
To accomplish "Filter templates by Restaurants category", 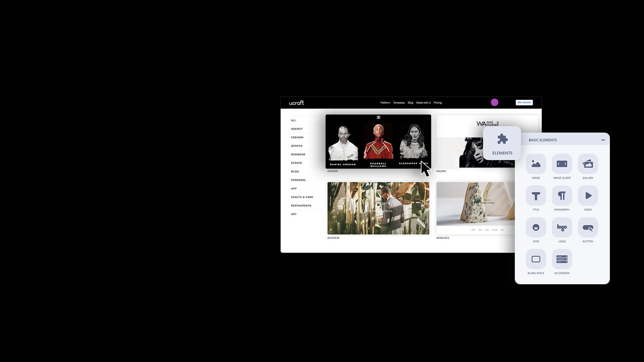I will click(x=301, y=206).
